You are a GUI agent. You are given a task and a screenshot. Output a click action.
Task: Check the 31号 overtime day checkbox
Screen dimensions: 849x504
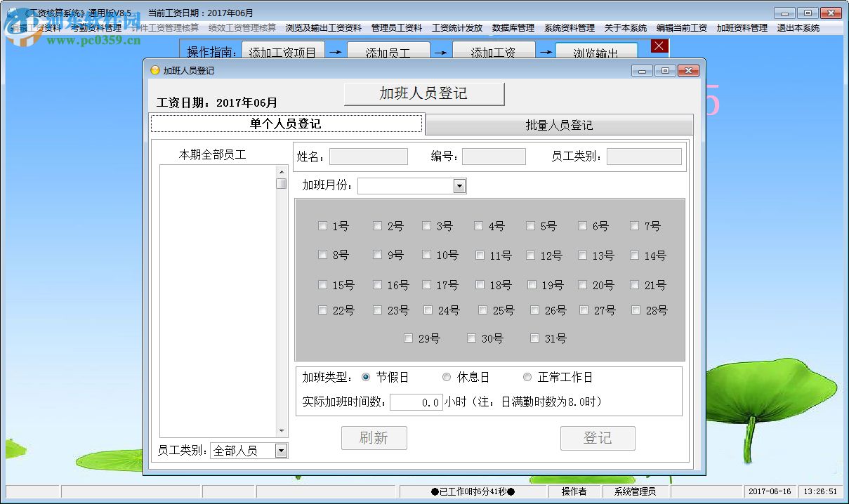click(x=534, y=338)
